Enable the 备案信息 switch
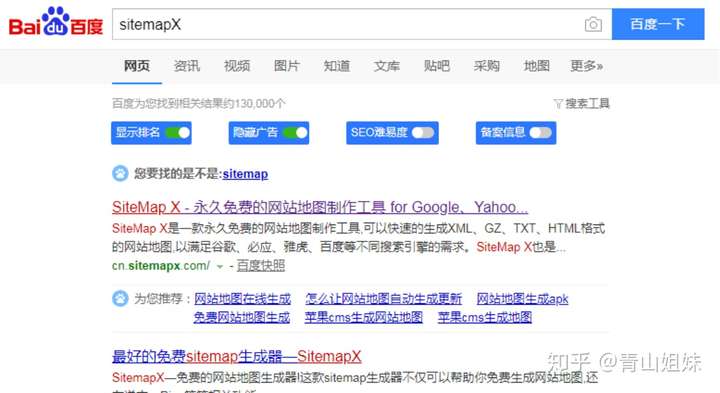Image resolution: width=720 pixels, height=393 pixels. (x=540, y=133)
